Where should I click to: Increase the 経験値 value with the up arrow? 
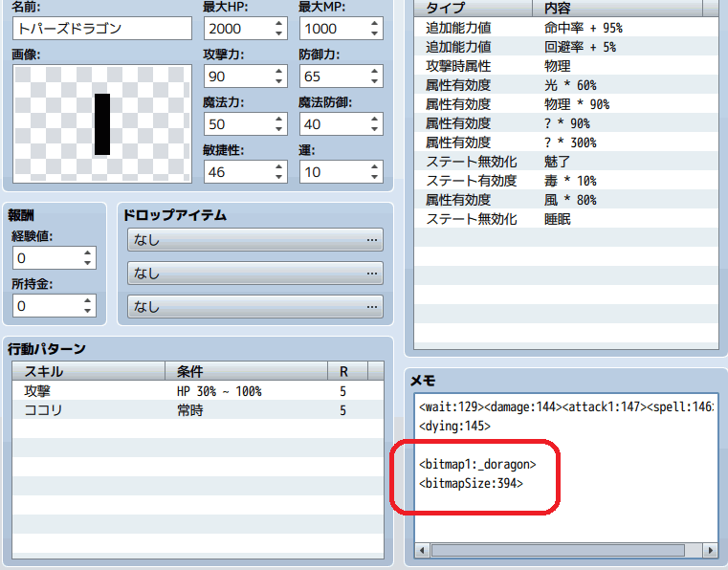tap(88, 252)
